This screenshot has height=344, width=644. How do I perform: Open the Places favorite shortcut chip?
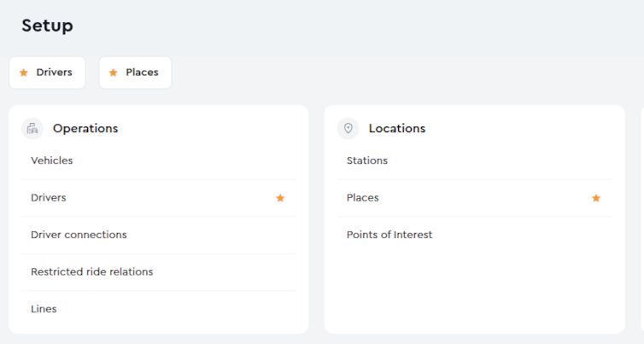pos(135,73)
